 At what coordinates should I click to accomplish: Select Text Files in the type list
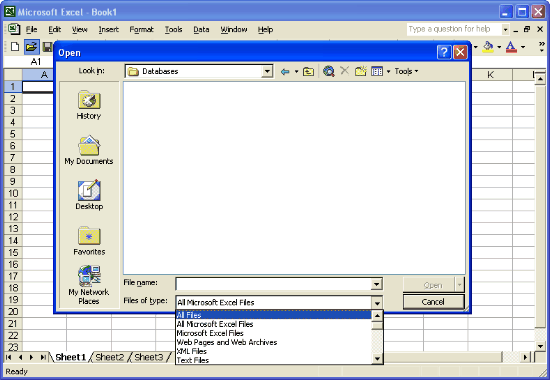pos(273,360)
